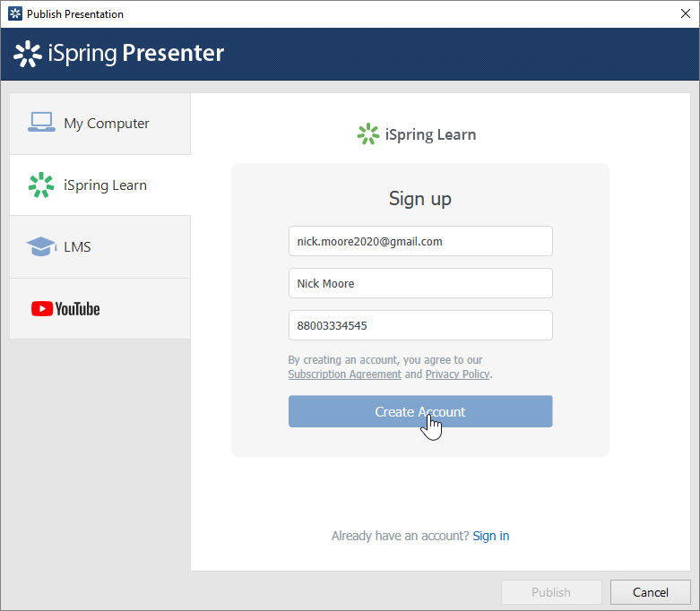Image resolution: width=700 pixels, height=611 pixels.
Task: Click the Create Account button
Action: pos(420,411)
